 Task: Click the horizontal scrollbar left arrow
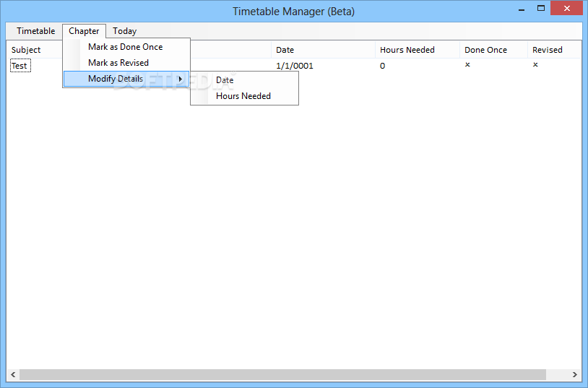[13, 374]
